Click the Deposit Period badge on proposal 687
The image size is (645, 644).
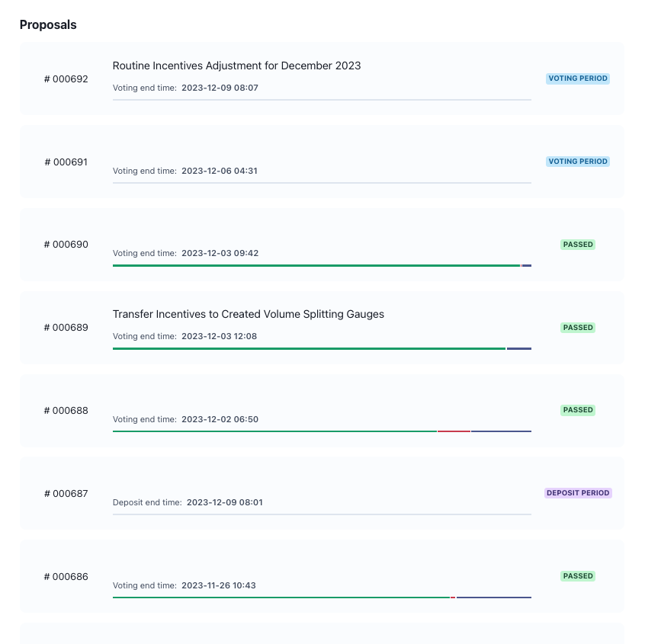[578, 493]
